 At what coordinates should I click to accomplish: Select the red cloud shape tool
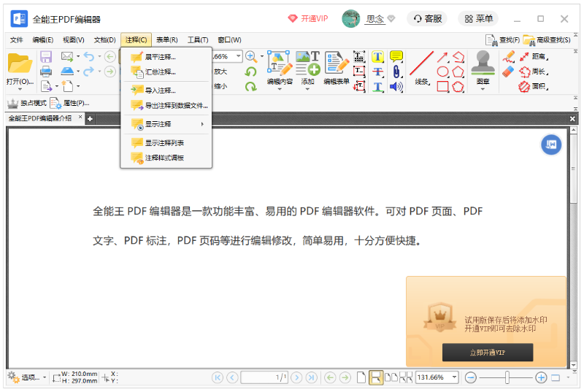(x=458, y=87)
